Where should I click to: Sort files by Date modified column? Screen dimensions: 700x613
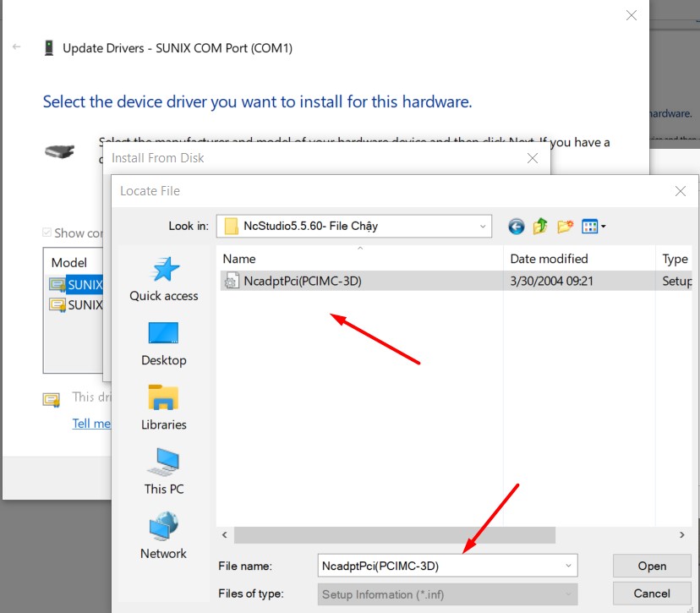[x=579, y=259]
